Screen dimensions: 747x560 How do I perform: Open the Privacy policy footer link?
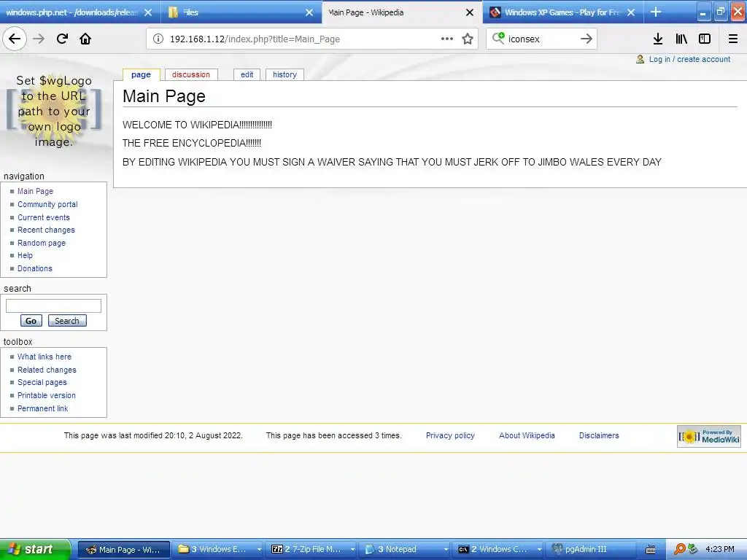(450, 436)
